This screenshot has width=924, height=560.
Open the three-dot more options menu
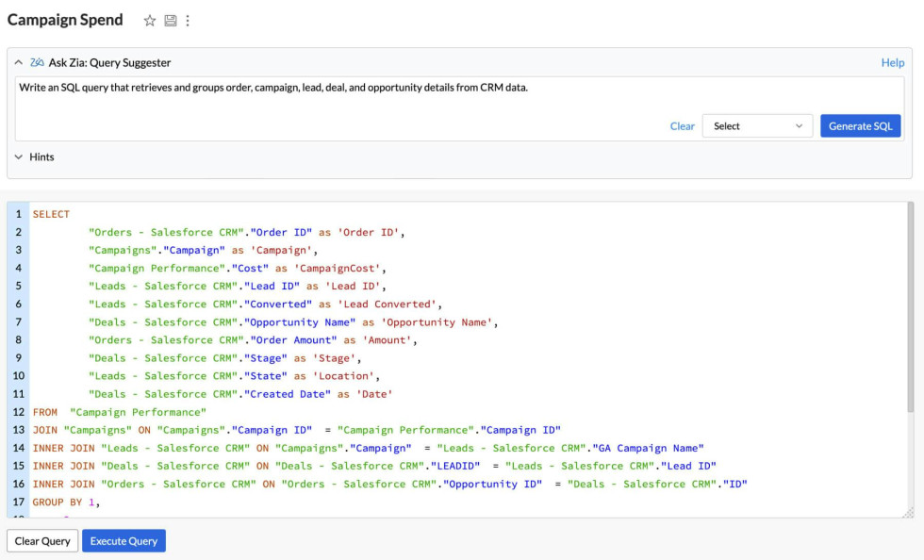[188, 19]
